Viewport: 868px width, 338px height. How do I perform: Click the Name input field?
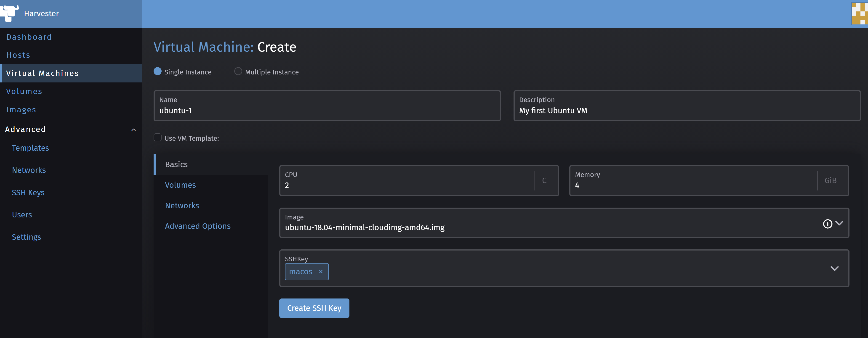tap(327, 106)
